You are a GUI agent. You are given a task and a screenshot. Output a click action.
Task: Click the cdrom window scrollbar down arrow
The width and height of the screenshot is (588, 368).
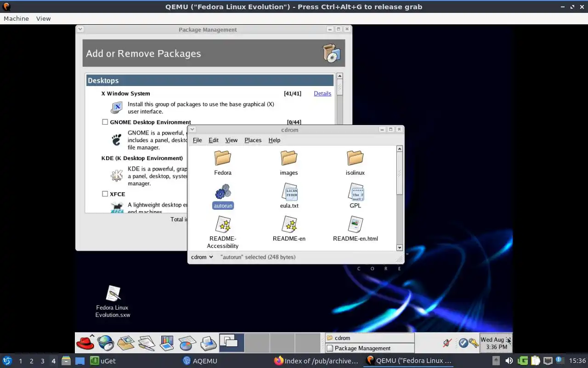[399, 247]
